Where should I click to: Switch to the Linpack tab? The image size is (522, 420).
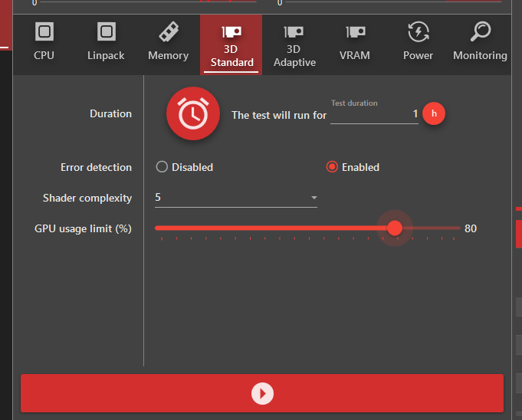[x=107, y=44]
